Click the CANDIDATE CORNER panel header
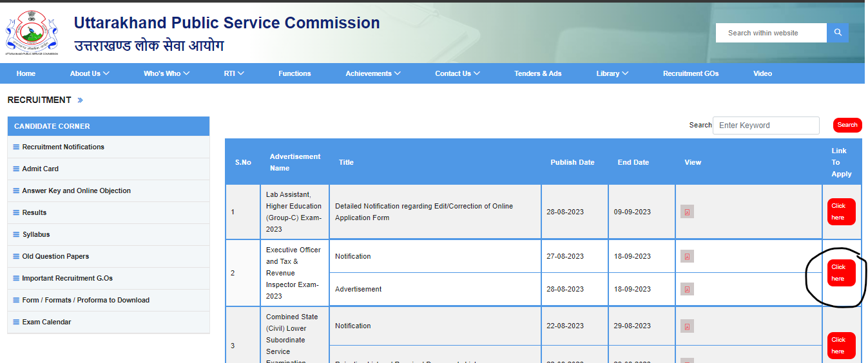The height and width of the screenshot is (363, 868). pos(108,126)
